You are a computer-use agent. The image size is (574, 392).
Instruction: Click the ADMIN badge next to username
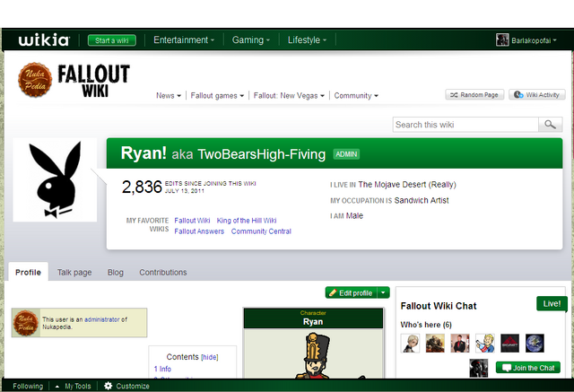[346, 154]
